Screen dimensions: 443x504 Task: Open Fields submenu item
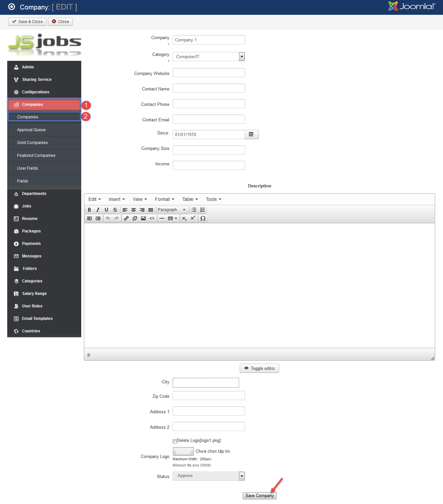pyautogui.click(x=44, y=181)
